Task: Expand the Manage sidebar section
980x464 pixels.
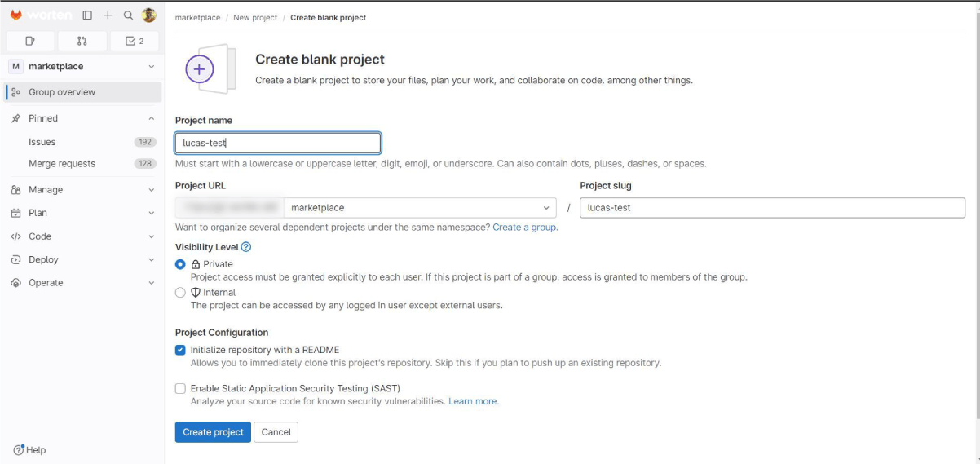Action: [x=82, y=190]
